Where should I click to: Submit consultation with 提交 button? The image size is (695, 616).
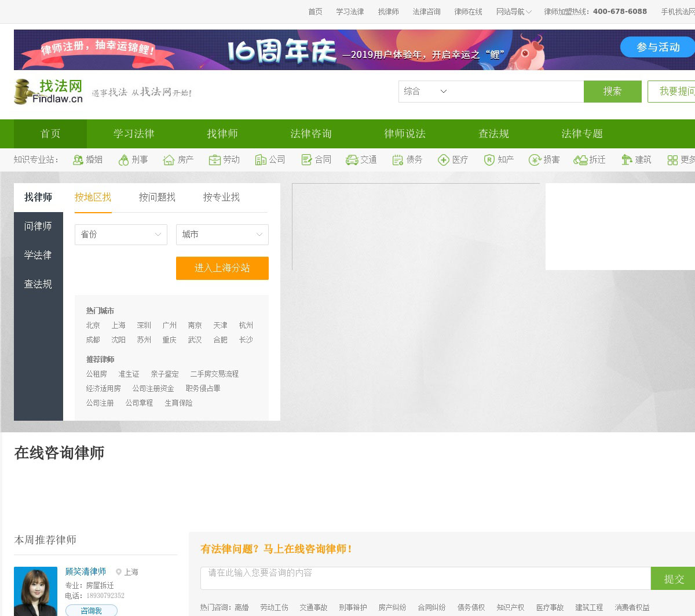click(673, 578)
